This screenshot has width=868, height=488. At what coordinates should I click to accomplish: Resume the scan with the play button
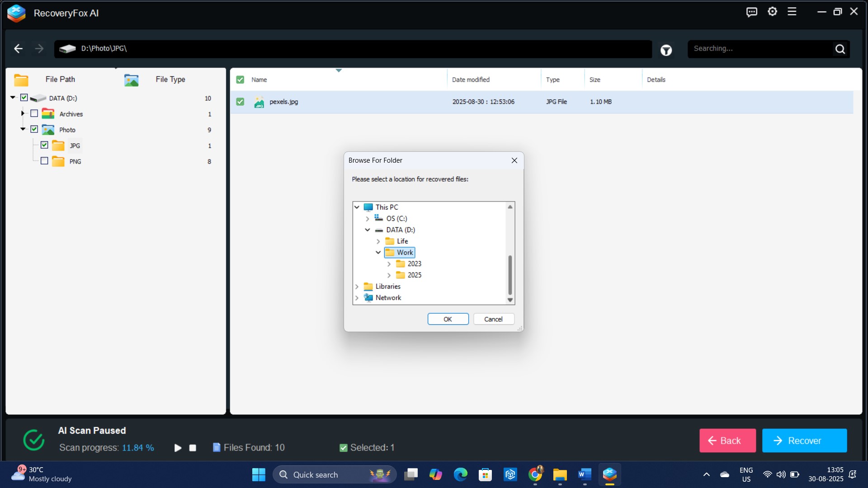point(178,448)
